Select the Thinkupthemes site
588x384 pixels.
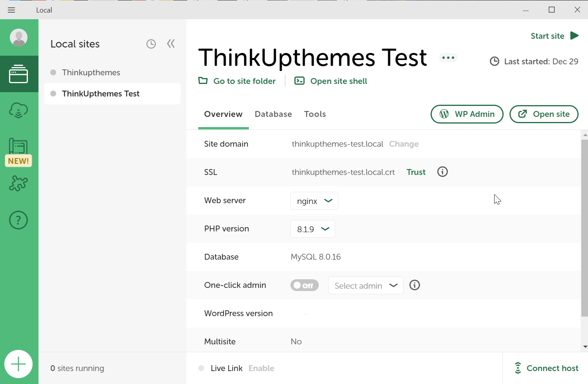(112, 73)
